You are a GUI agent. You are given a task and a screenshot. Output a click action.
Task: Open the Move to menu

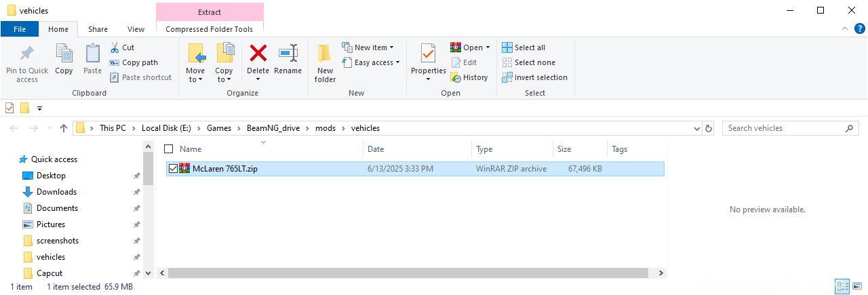coord(195,63)
